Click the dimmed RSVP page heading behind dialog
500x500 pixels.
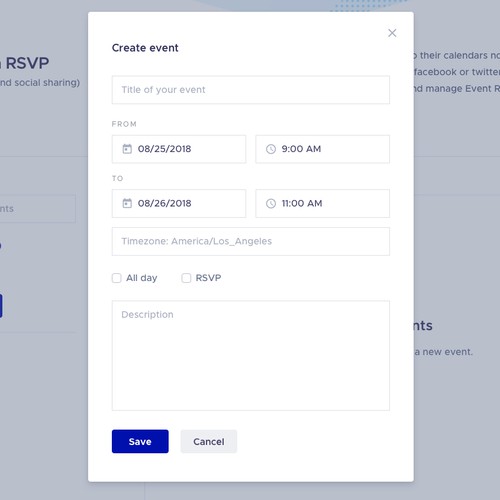pyautogui.click(x=25, y=63)
